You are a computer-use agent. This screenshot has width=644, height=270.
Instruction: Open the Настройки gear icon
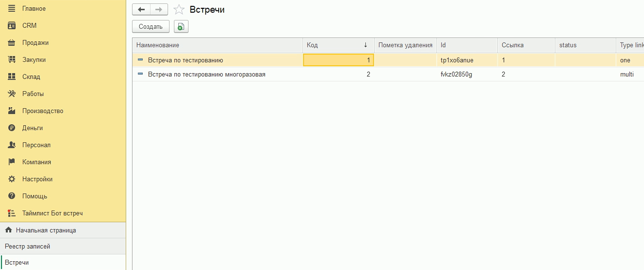click(x=12, y=179)
